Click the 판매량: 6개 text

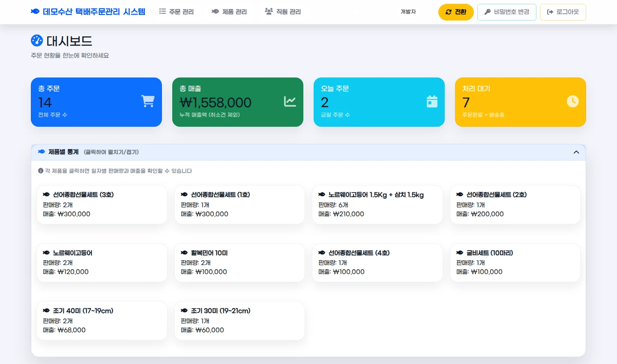[x=333, y=205]
